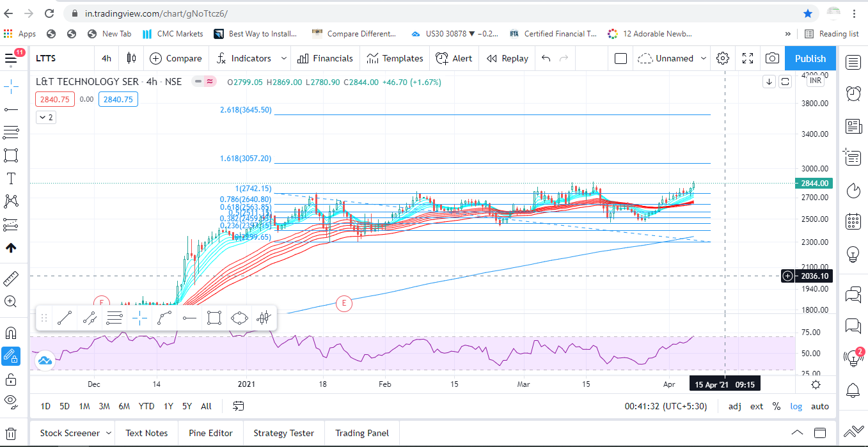Open the watchlist panel
The image size is (868, 447).
pos(853,62)
